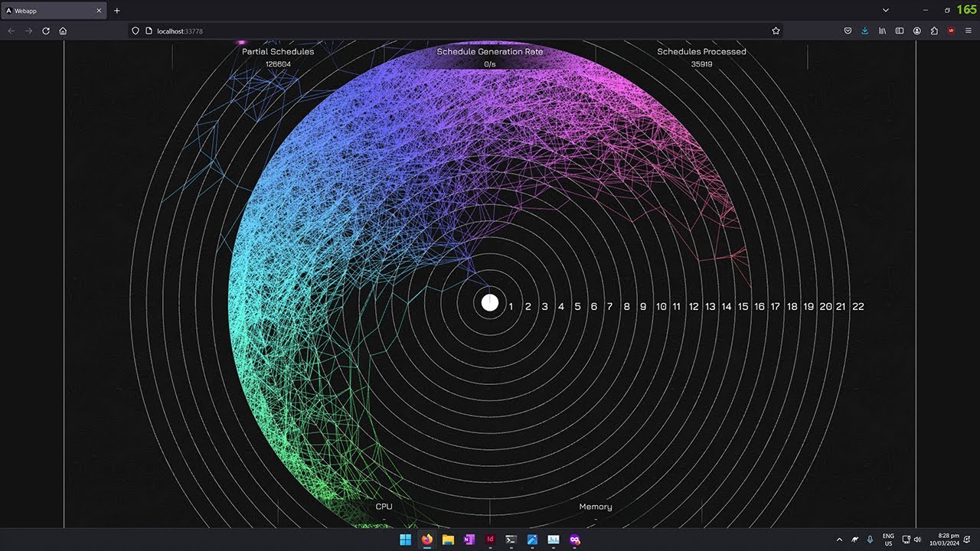The width and height of the screenshot is (980, 551).
Task: Open the Firefox application menu
Action: coord(969,31)
